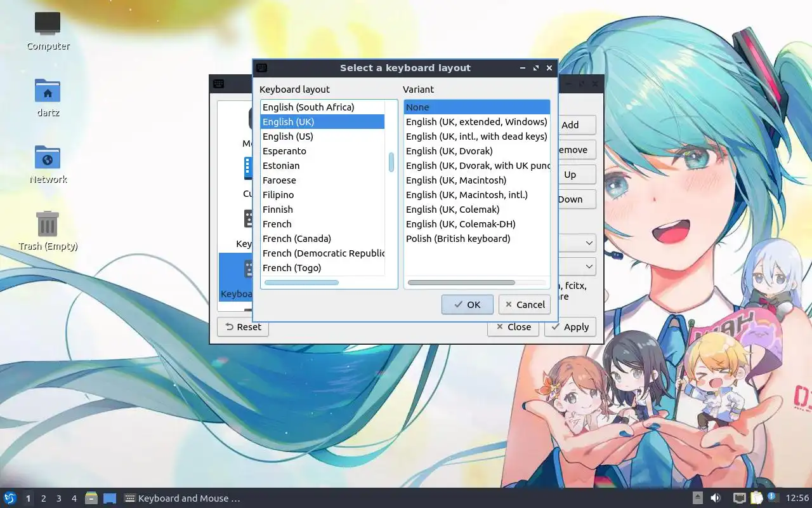
Task: Choose English (UK, extended, Windows) variant
Action: pyautogui.click(x=477, y=122)
